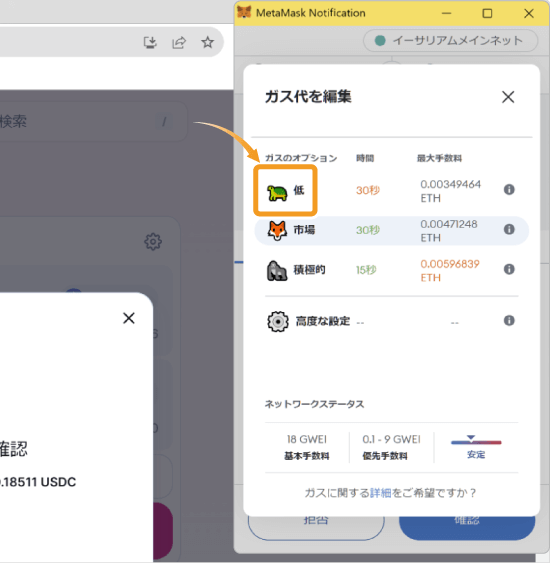
Task: Click the 0.00471248 ETH max fee value
Action: [x=449, y=231]
